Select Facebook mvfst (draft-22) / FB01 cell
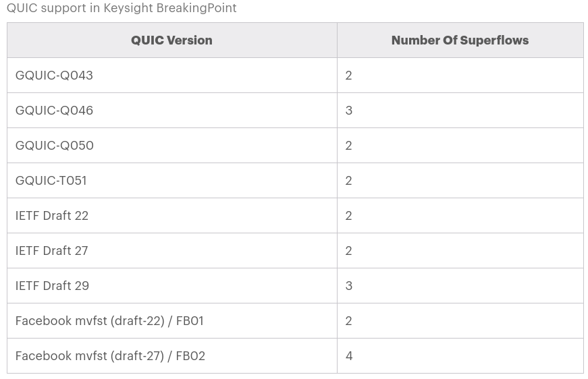Viewport: 588px width, 379px height. click(109, 321)
